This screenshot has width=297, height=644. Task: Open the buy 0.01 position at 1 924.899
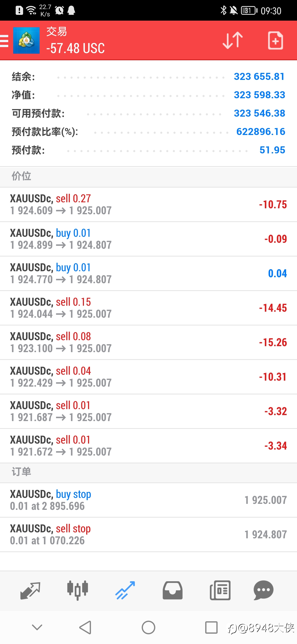click(x=148, y=239)
